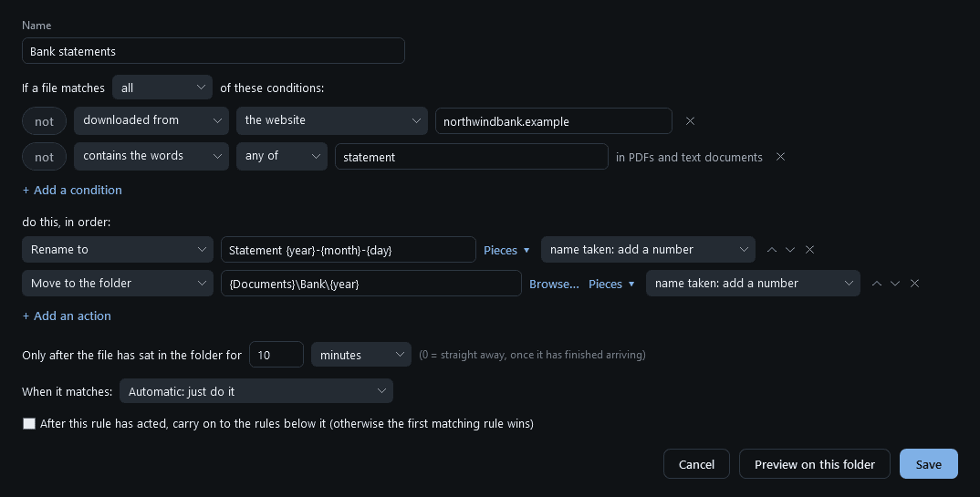The width and height of the screenshot is (980, 497).
Task: Click Preview on this folder button
Action: pyautogui.click(x=814, y=464)
